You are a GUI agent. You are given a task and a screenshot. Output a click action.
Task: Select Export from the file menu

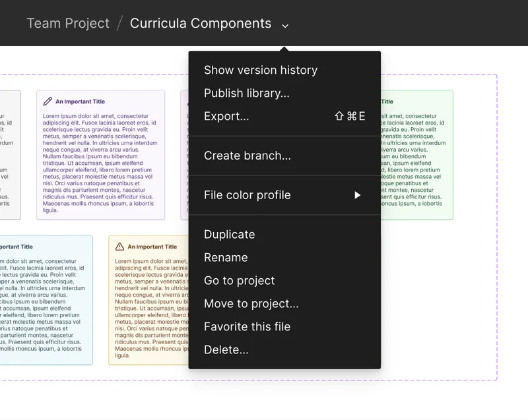(227, 116)
